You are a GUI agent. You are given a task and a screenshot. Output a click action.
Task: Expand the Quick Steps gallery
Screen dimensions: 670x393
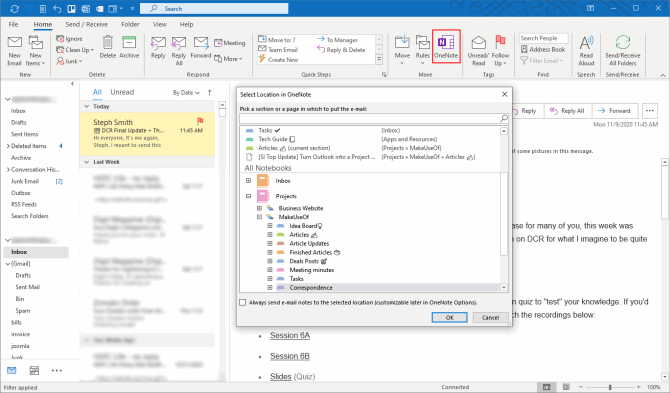[379, 60]
